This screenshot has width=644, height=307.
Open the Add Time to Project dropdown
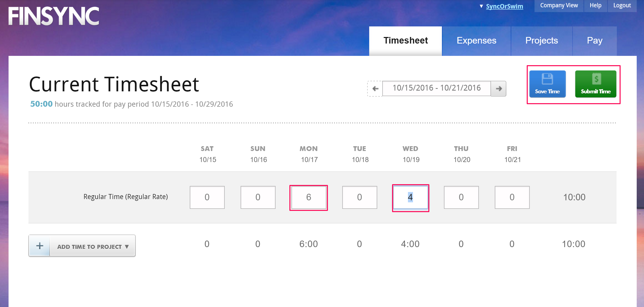[93, 247]
